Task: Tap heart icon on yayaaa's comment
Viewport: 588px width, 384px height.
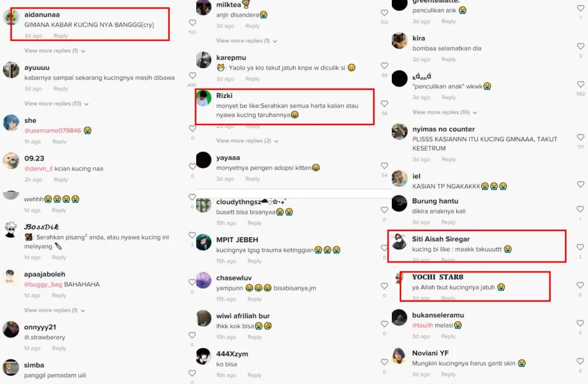Action: 384,165
